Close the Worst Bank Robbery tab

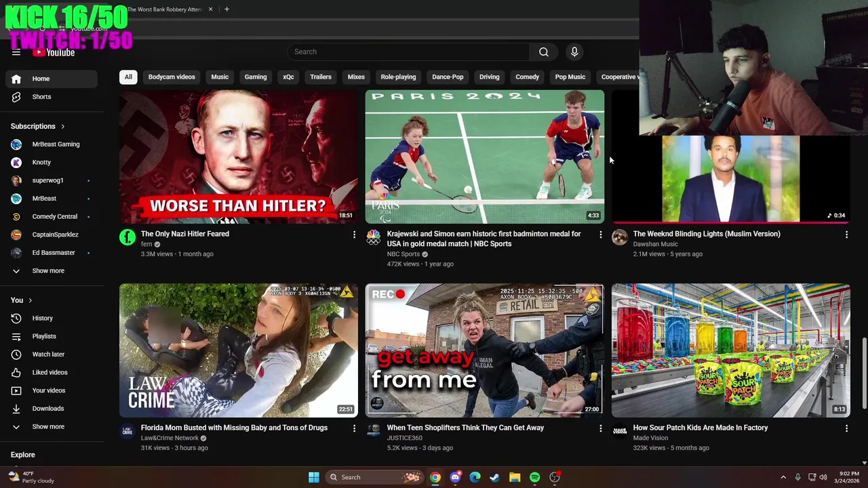(210, 9)
